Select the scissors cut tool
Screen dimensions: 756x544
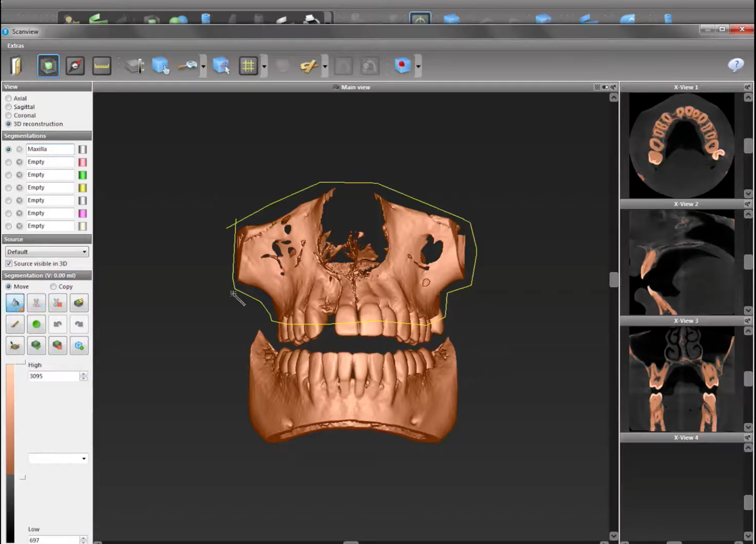click(36, 303)
